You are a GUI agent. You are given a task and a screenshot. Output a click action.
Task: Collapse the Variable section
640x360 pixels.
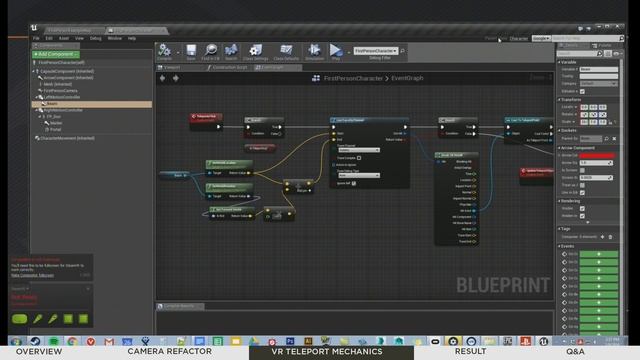point(559,62)
